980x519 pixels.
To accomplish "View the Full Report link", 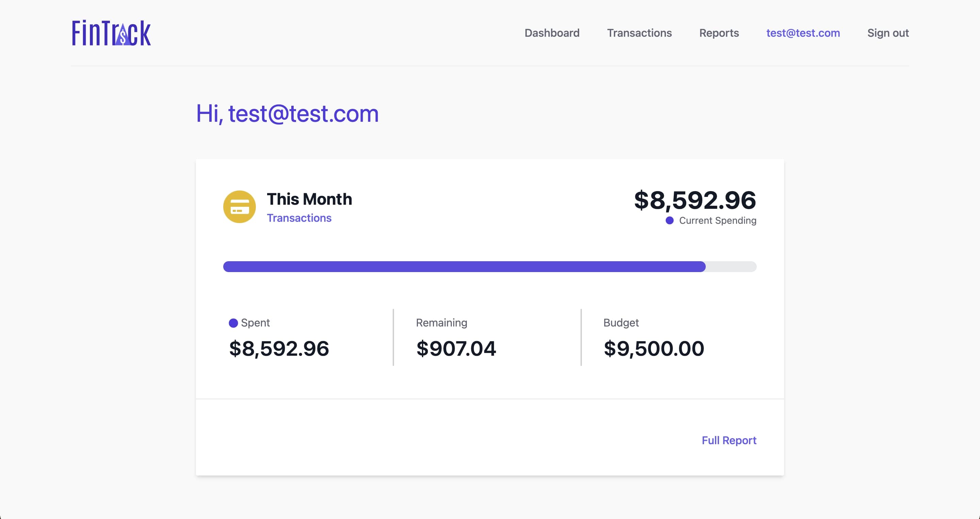I will pyautogui.click(x=729, y=440).
